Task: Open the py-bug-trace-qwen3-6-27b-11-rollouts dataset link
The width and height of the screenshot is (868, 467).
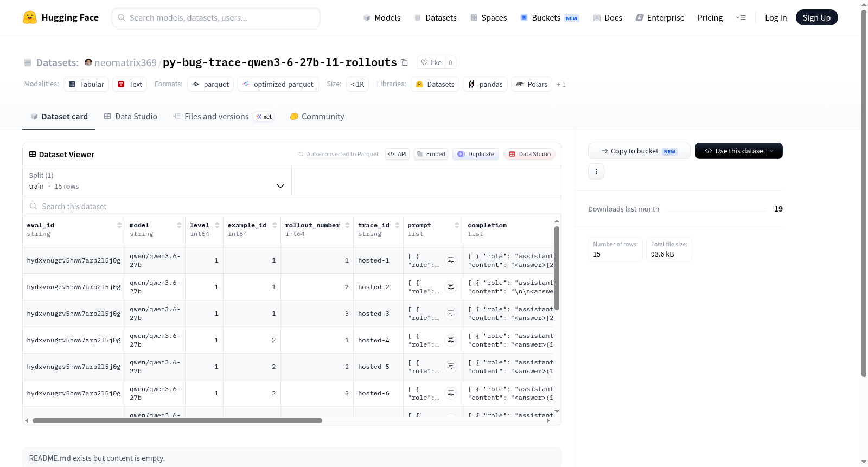Action: click(280, 62)
